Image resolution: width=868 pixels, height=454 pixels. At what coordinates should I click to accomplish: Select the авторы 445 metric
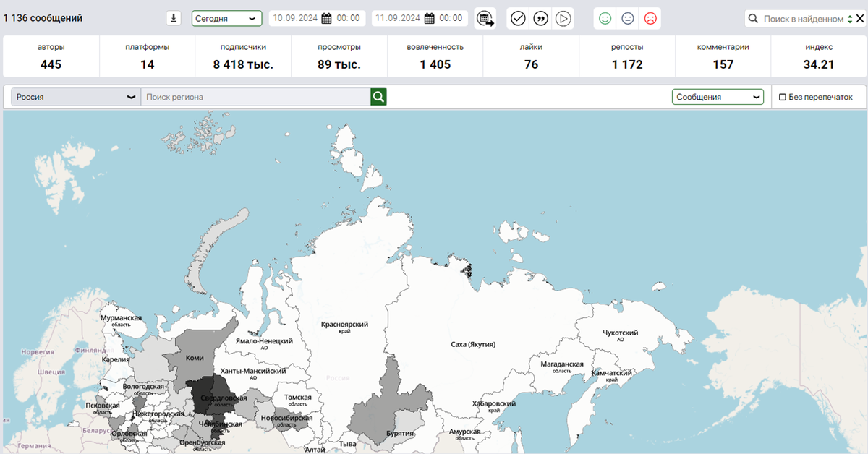click(x=51, y=56)
